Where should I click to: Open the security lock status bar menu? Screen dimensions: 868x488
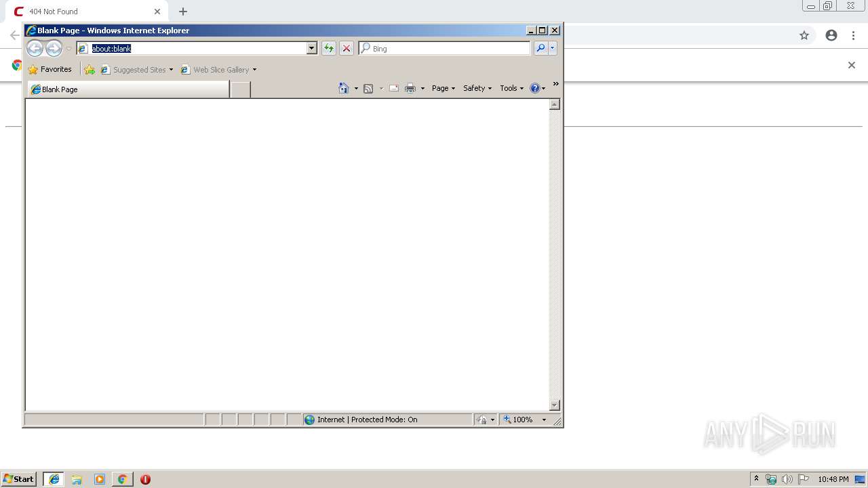486,420
